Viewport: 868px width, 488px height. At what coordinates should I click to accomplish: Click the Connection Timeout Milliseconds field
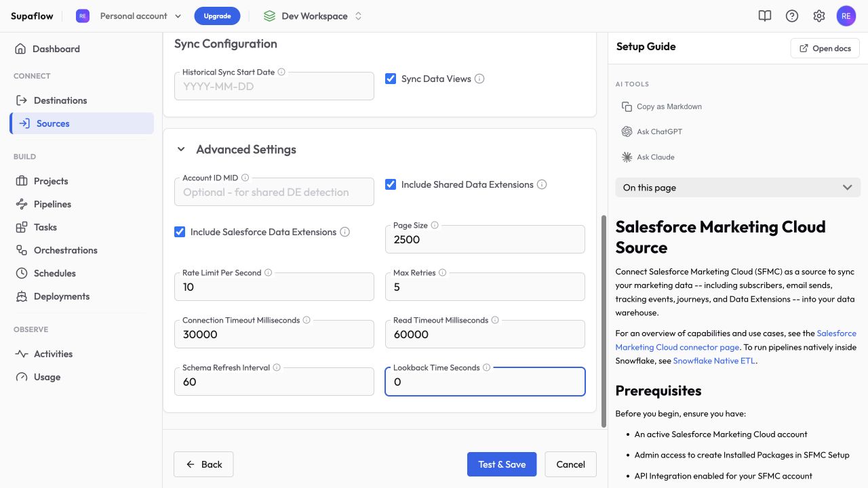[x=274, y=334]
